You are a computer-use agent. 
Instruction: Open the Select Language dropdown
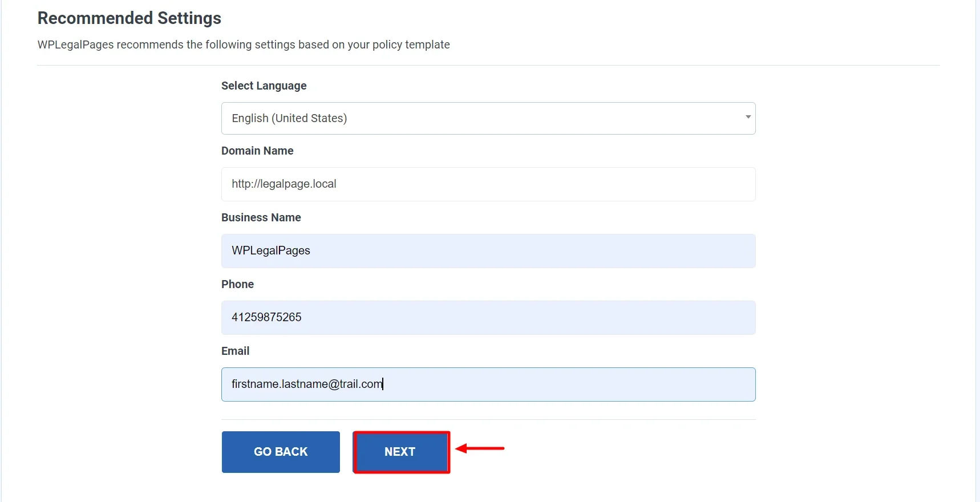[x=488, y=118]
